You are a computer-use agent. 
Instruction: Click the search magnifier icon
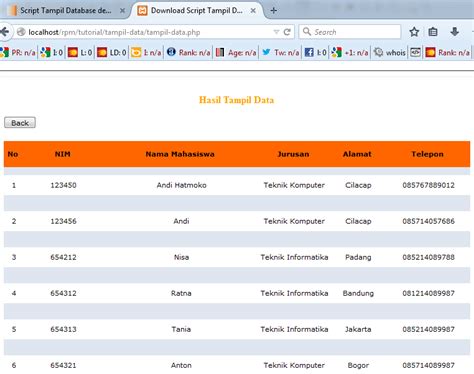point(307,32)
